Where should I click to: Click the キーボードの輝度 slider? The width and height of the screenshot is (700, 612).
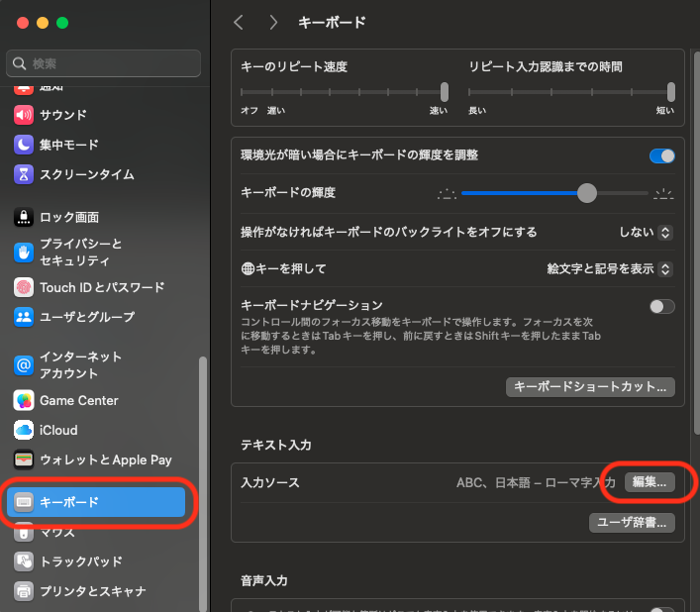554,193
